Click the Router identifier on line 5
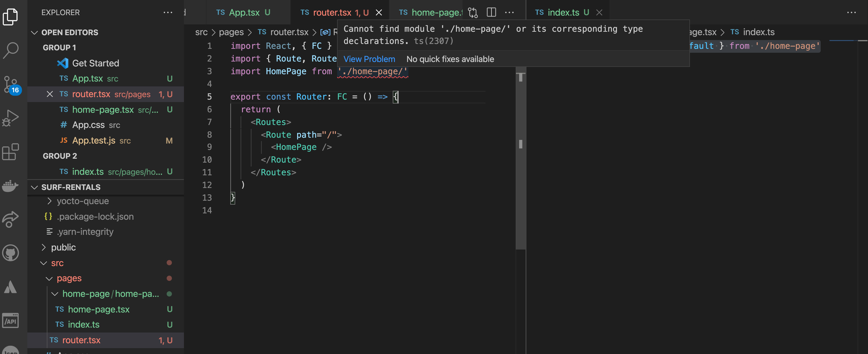The height and width of the screenshot is (354, 868). coord(311,97)
